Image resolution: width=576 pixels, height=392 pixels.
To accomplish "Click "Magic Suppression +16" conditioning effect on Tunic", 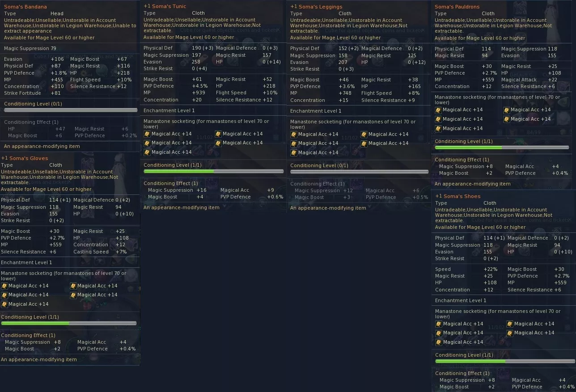I will [177, 190].
